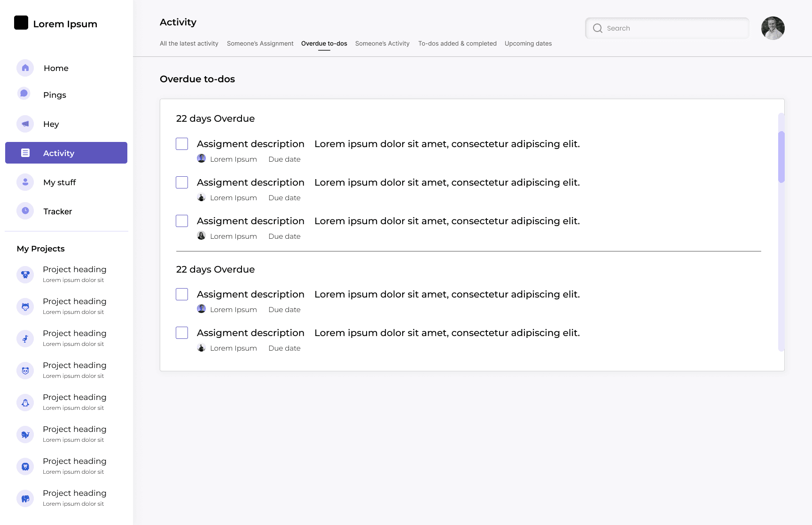Click the My Projects section heading
The height and width of the screenshot is (525, 812).
(41, 249)
